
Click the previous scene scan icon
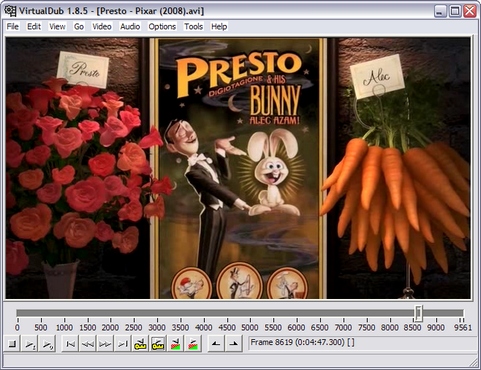(175, 344)
